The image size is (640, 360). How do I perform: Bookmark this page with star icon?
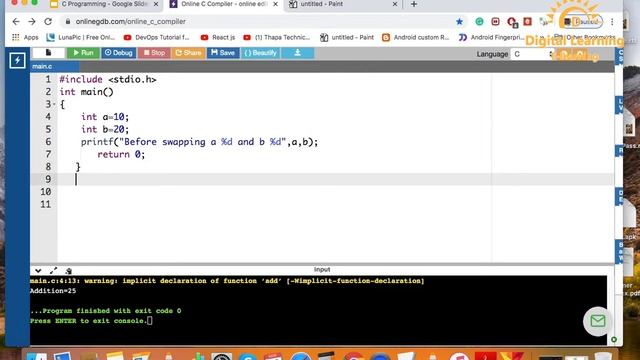pyautogui.click(x=459, y=22)
